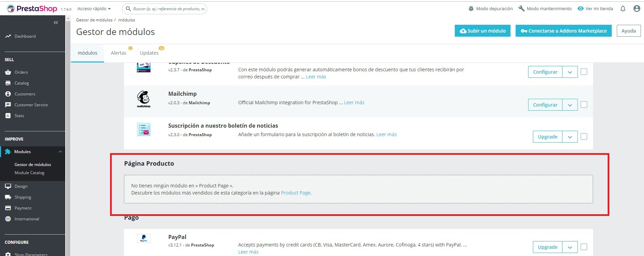Viewport: 644px width, 256px height.
Task: Click Upgrade for the newsletter subscription module
Action: 548,137
